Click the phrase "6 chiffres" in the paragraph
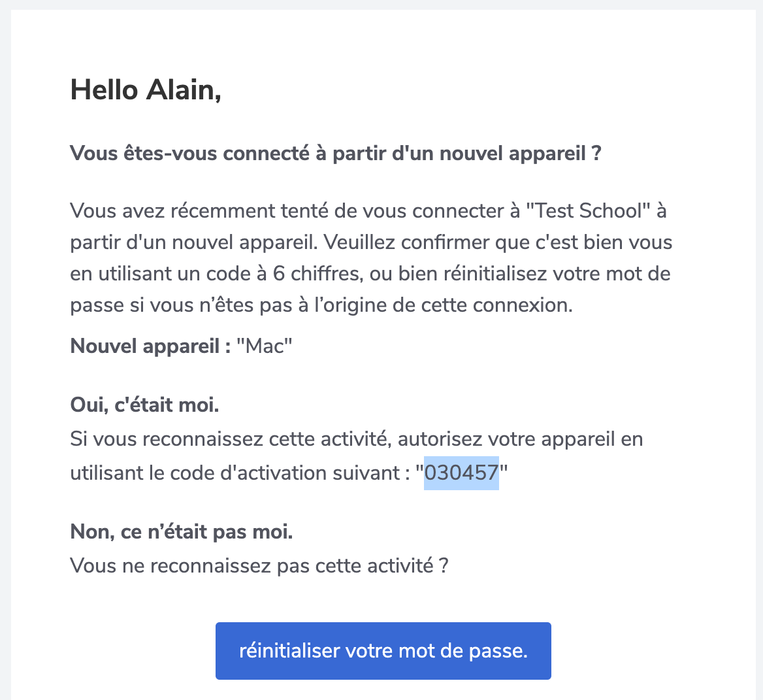Viewport: 763px width, 700px height. pos(317,274)
